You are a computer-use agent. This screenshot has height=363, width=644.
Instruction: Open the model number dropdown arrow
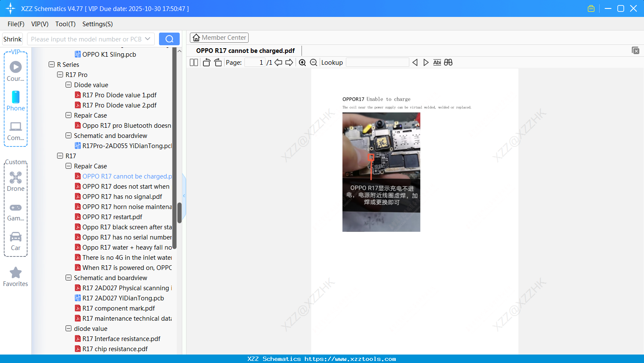point(148,39)
